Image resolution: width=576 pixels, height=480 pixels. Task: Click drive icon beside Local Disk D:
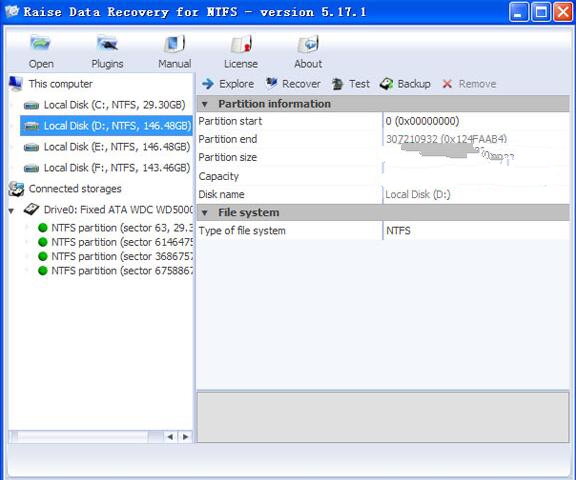pos(31,126)
